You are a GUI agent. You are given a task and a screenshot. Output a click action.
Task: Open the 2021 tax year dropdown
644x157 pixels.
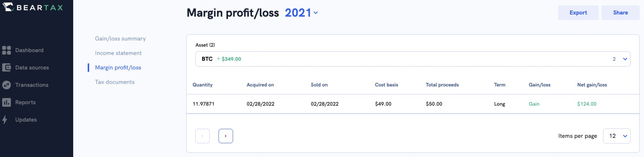click(301, 13)
